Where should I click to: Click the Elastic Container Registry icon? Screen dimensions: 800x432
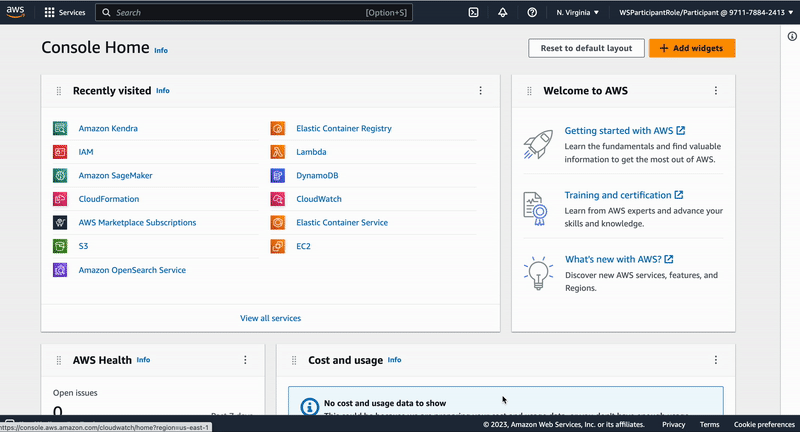[x=278, y=129]
